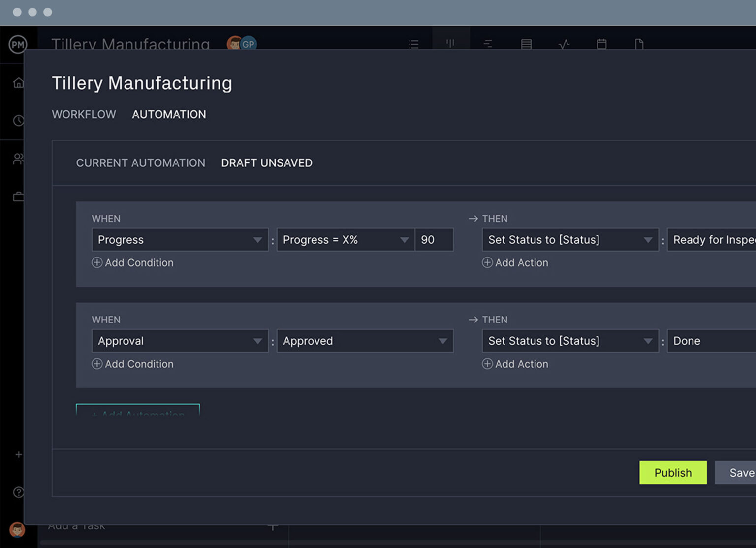Open the activity/workload icon in the toolbar
Image resolution: width=756 pixels, height=548 pixels.
tap(564, 44)
